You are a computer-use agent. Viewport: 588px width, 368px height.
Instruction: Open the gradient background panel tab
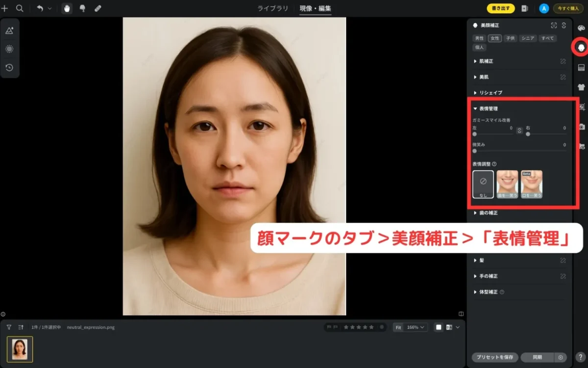(581, 67)
